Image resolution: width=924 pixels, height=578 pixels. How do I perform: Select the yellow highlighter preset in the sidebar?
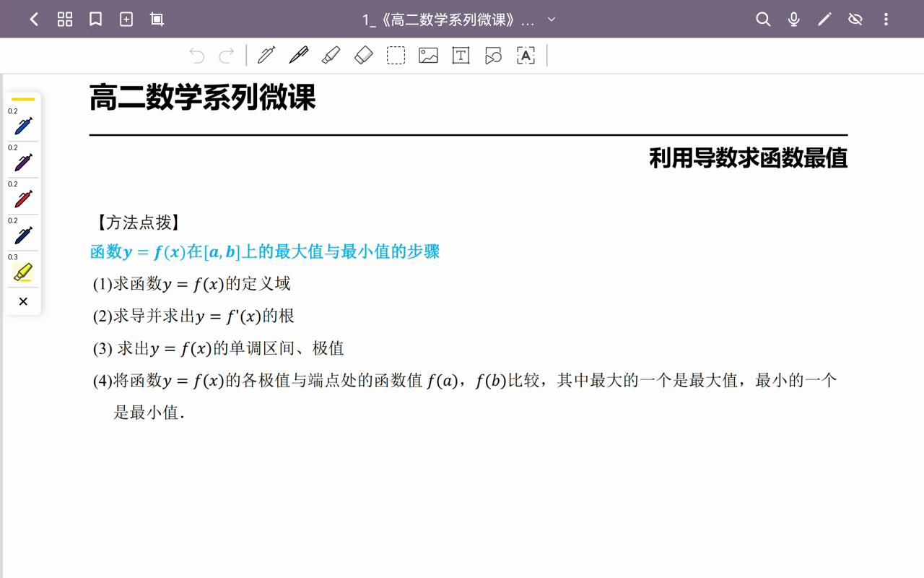22,272
